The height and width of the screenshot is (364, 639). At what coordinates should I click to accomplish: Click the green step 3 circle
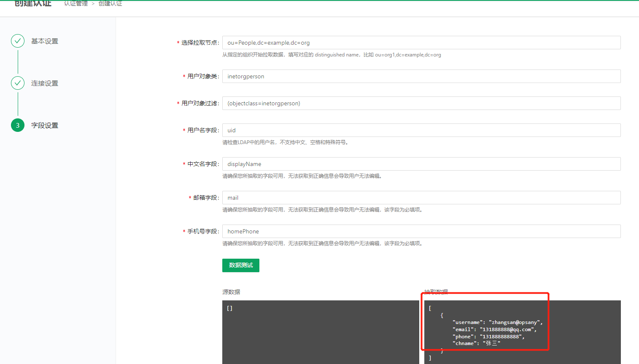[18, 125]
